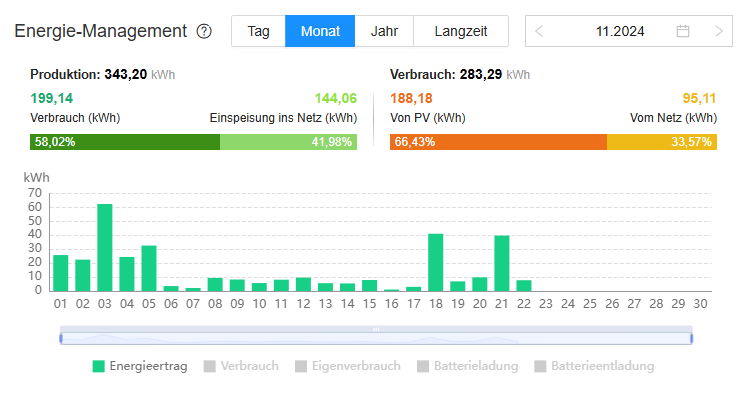This screenshot has width=755, height=395.
Task: Go to next month with right arrow
Action: 719,31
